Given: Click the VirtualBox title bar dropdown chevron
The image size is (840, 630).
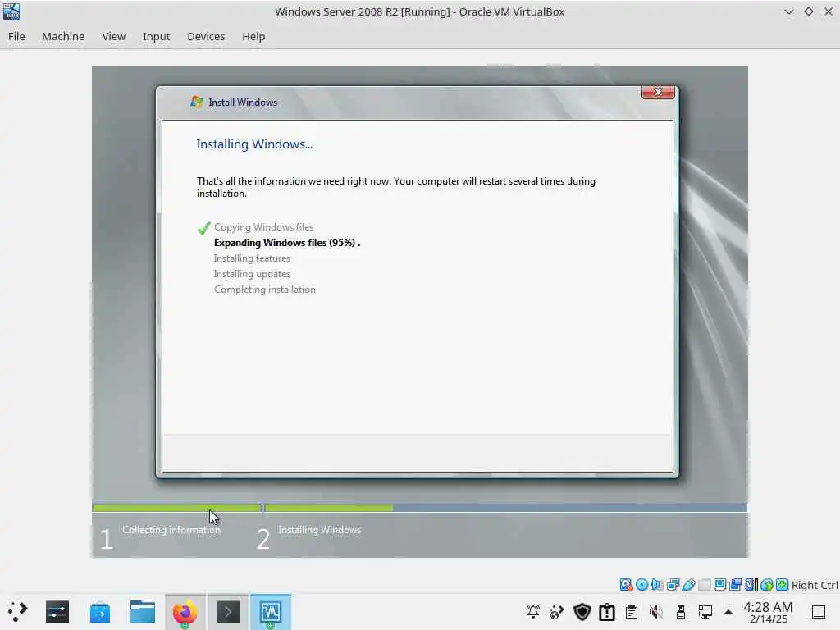Looking at the screenshot, I should point(788,11).
